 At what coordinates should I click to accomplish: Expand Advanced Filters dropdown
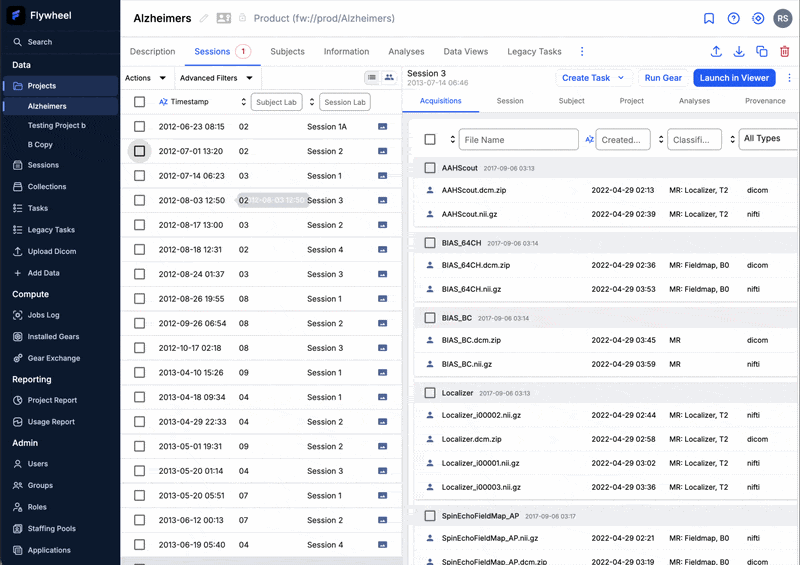[x=216, y=78]
